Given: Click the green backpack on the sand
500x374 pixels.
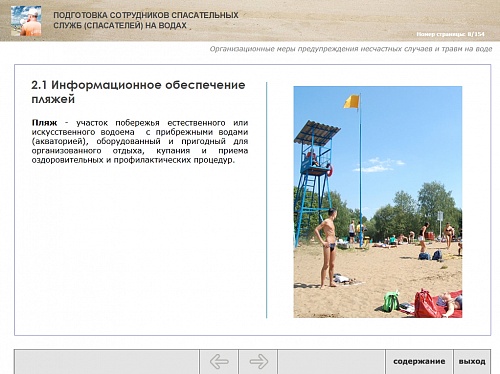Looking at the screenshot, I should click(x=391, y=301).
